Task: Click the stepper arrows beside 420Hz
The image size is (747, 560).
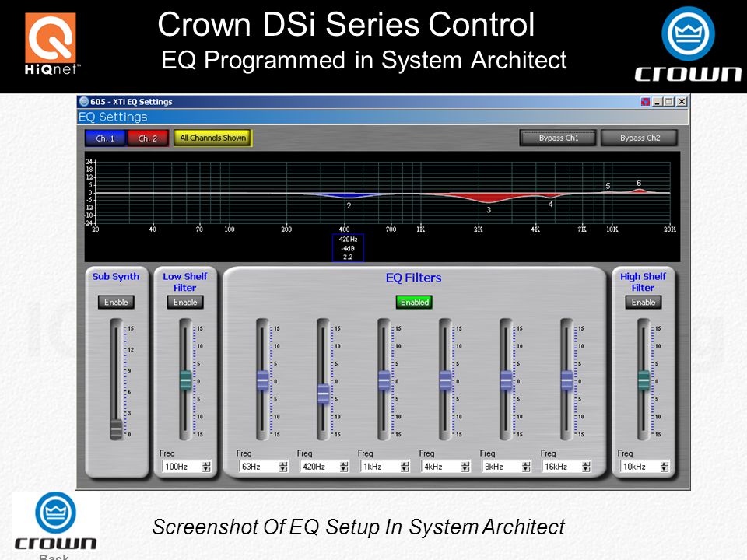Action: (344, 467)
